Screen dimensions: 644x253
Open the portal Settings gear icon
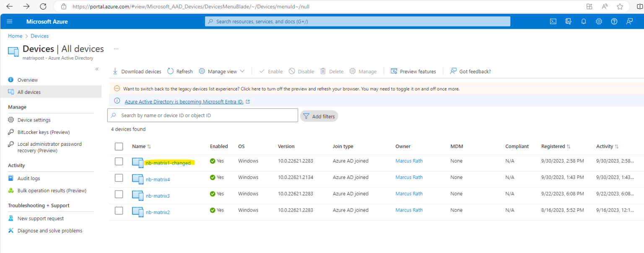coord(599,21)
